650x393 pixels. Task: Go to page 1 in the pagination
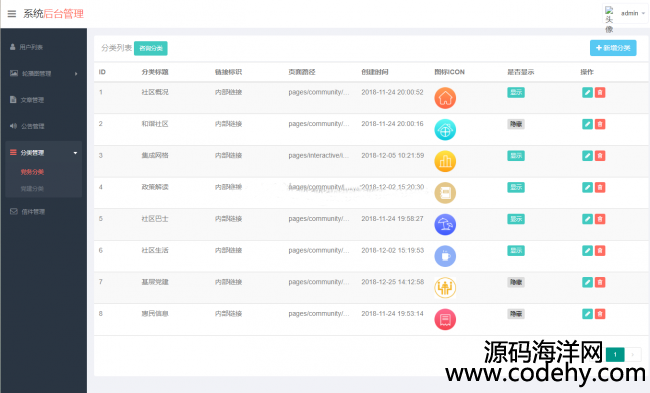pyautogui.click(x=615, y=354)
